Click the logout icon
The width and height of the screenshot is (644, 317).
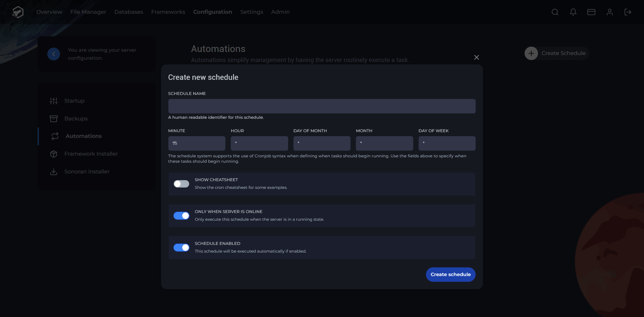click(x=628, y=12)
